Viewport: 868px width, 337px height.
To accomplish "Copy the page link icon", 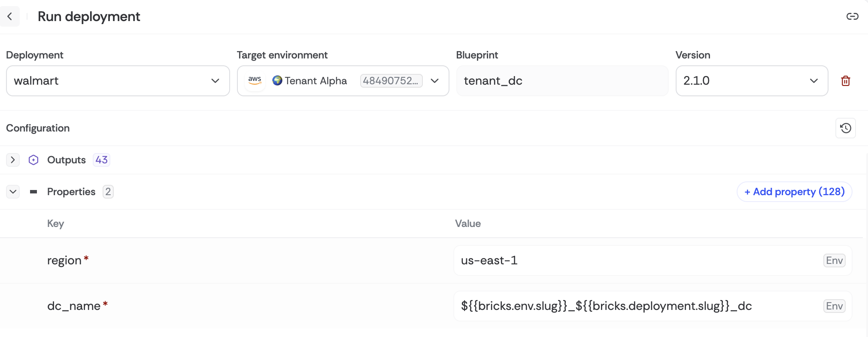I will pos(852,17).
